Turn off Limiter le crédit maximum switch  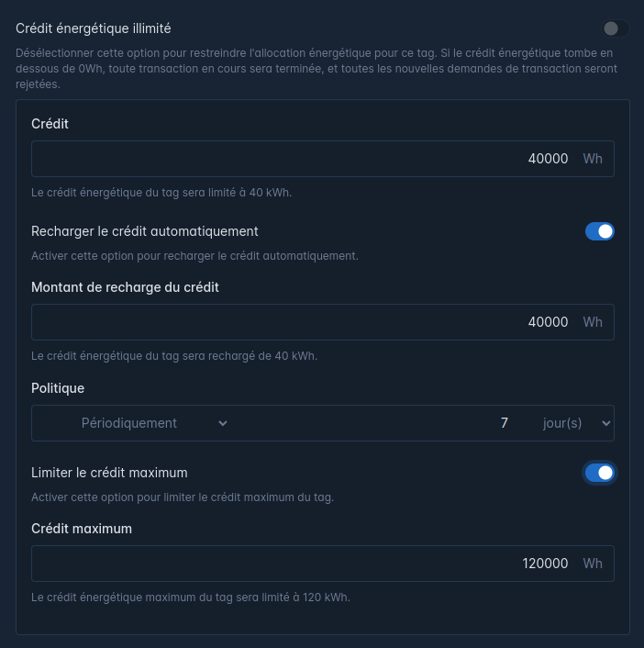coord(599,473)
